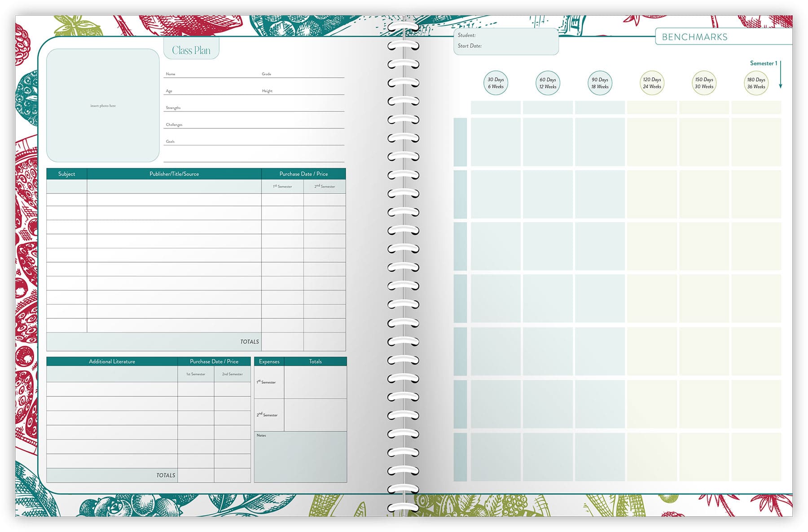This screenshot has width=808, height=532.
Task: Click the Subject column header
Action: click(x=66, y=174)
